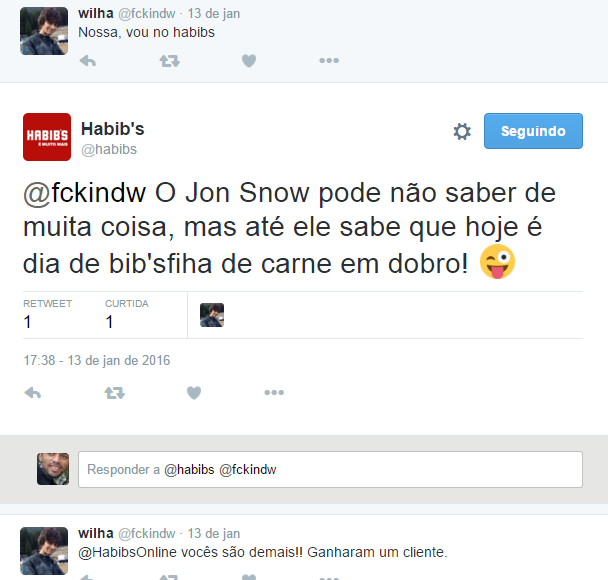
Task: Retweet wilha's 'Nossa, vou no habibs' tweet
Action: [x=169, y=61]
